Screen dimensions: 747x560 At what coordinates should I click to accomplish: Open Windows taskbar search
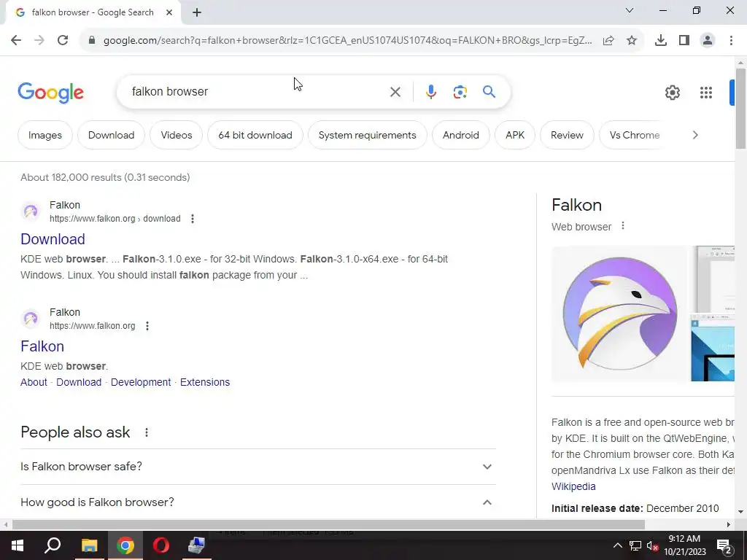click(x=53, y=545)
